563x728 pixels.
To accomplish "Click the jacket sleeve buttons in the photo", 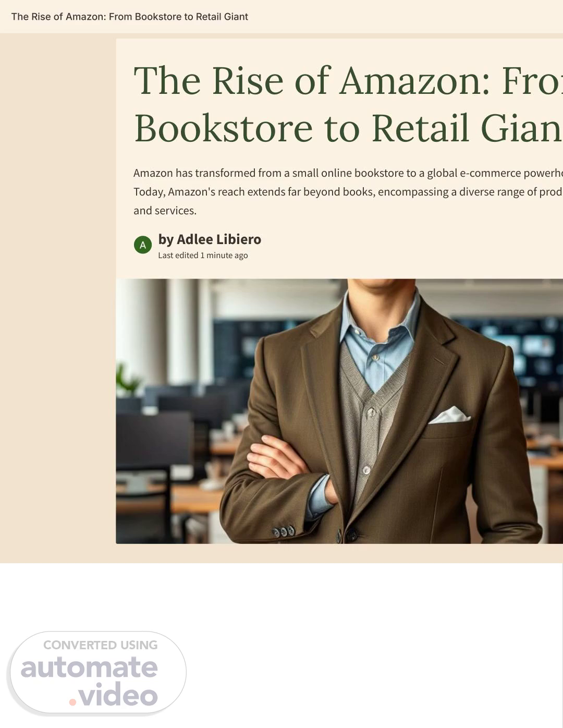I will point(284,531).
